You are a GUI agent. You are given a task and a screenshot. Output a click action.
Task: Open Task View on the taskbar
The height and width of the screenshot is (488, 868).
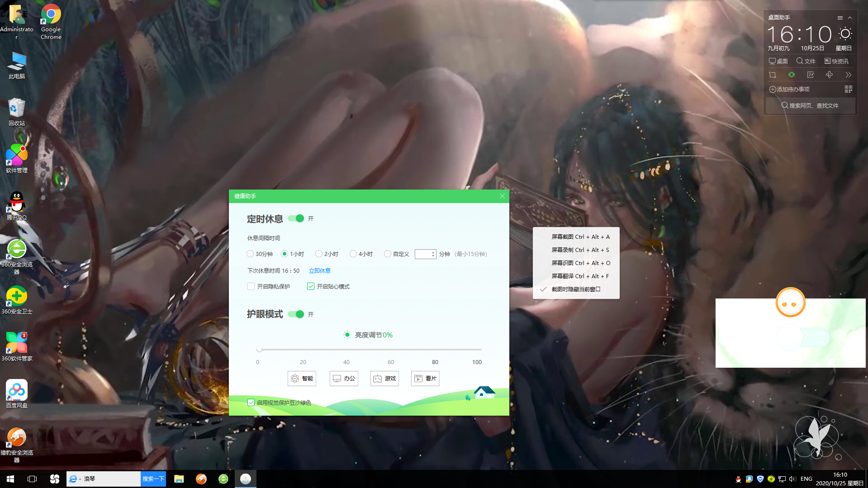click(x=32, y=479)
